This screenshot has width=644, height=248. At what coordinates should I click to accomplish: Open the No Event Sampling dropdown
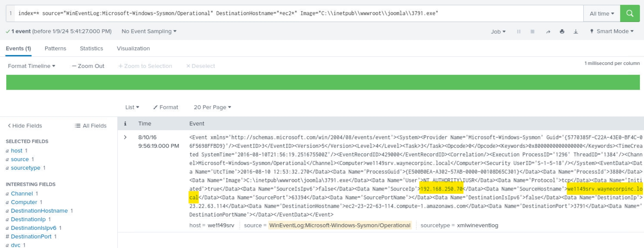[149, 31]
